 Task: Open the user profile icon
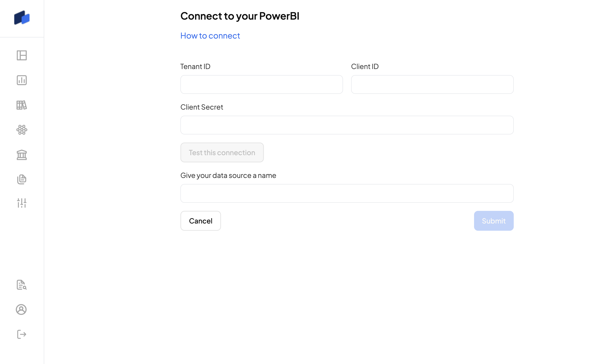[x=21, y=310]
